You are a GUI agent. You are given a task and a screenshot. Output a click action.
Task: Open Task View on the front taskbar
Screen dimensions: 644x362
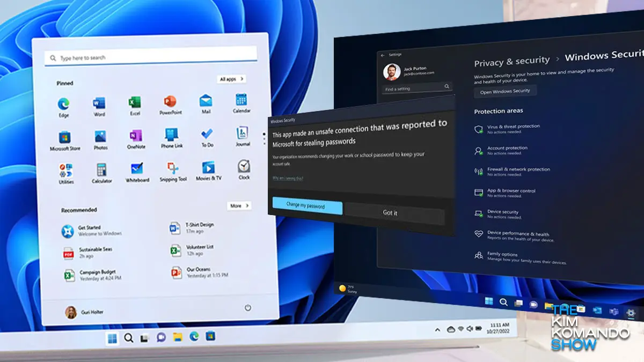pyautogui.click(x=144, y=338)
